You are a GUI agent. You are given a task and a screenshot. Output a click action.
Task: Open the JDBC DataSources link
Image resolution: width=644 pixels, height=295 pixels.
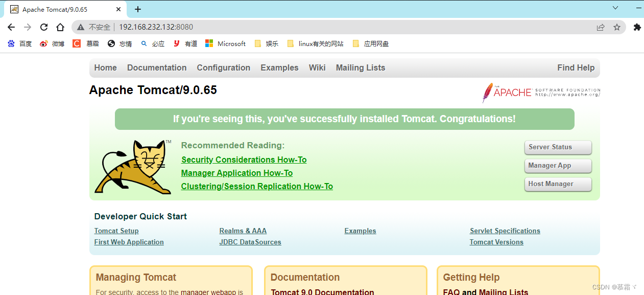tap(250, 242)
